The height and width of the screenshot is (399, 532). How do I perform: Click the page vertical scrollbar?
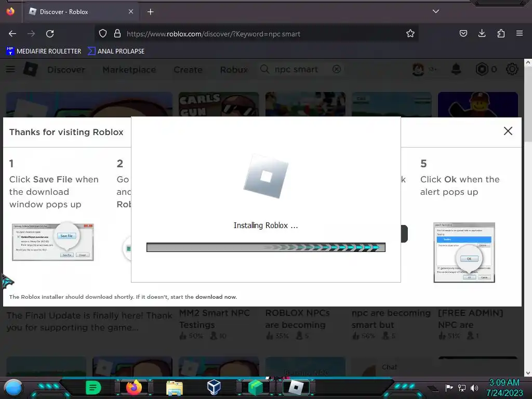click(528, 103)
